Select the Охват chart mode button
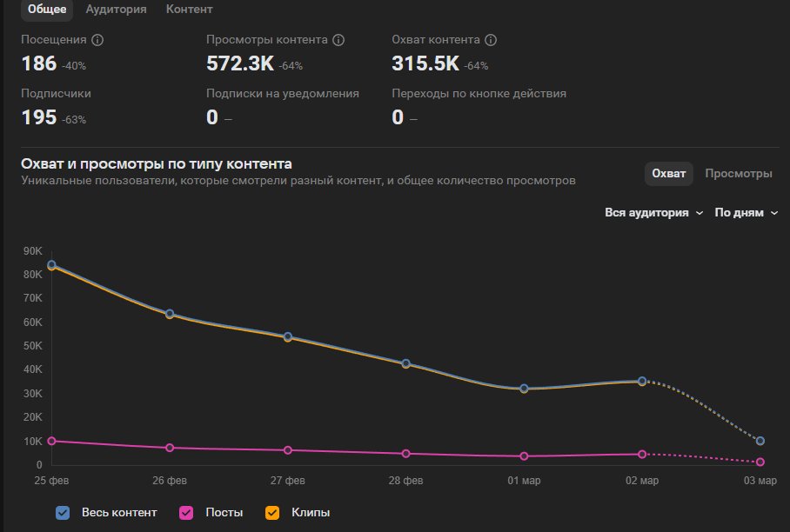Viewport: 790px width, 532px height. 669,174
